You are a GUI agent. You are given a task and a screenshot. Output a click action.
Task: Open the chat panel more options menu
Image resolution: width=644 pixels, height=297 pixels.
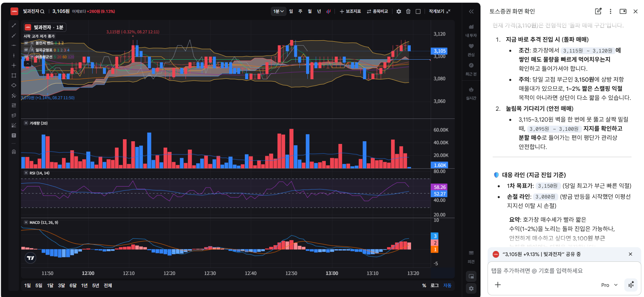[x=610, y=11]
